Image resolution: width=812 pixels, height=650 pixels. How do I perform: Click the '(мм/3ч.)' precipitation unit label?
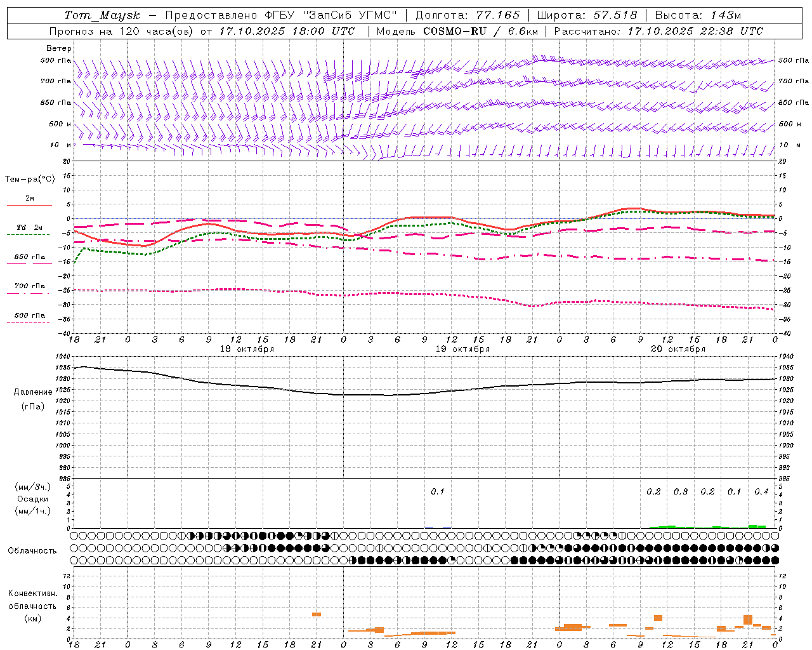(33, 487)
